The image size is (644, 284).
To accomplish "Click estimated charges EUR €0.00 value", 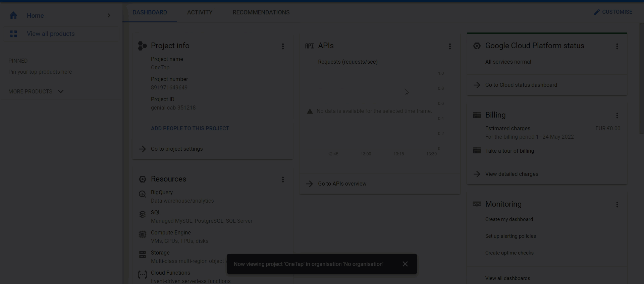I will pos(608,129).
